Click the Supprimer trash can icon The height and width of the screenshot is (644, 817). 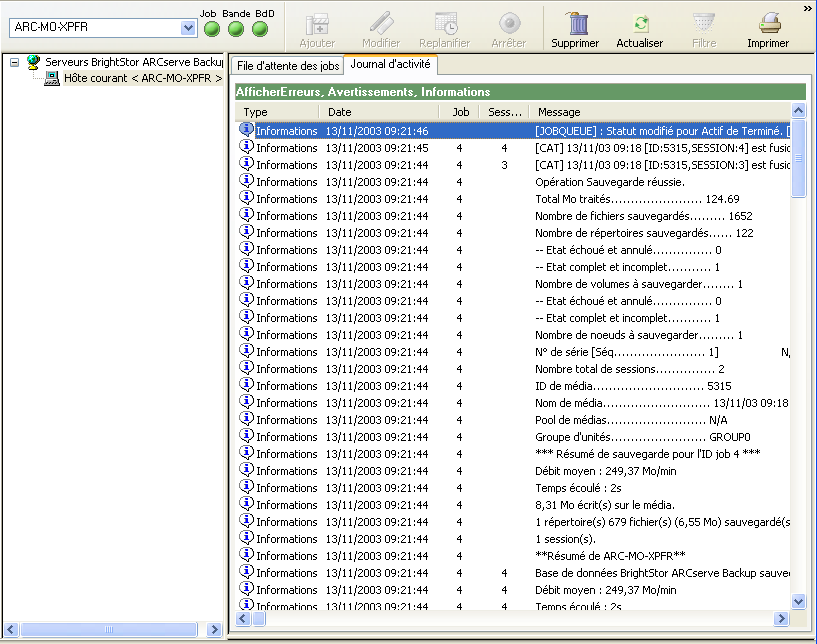575,23
